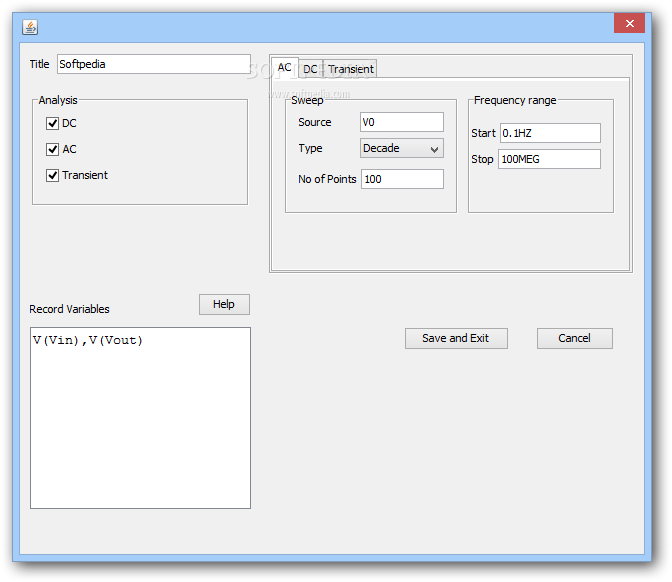Viewport: 672px width, 582px height.
Task: Cancel the dialog
Action: (x=574, y=339)
